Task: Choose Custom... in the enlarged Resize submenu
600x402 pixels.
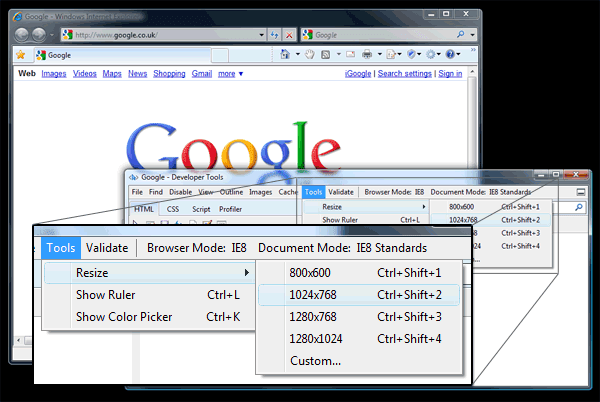Action: point(359,361)
